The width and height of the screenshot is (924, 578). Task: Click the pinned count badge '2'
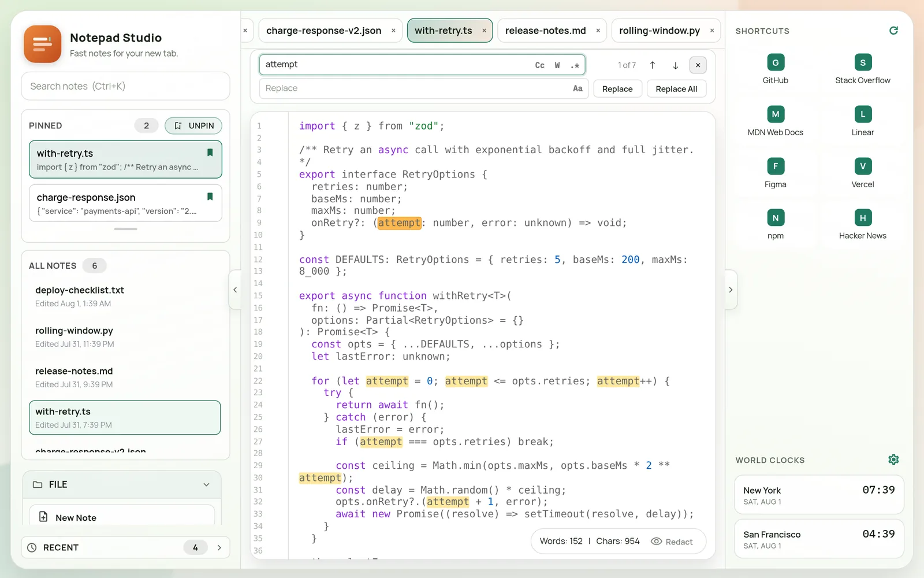pos(147,125)
